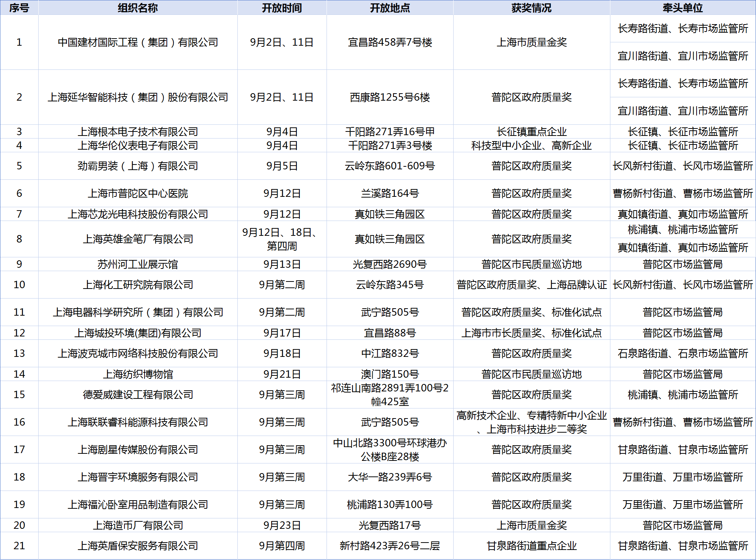Click cell 上海造币厂有限公司
Viewport: 756px width, 560px height.
[x=137, y=525]
